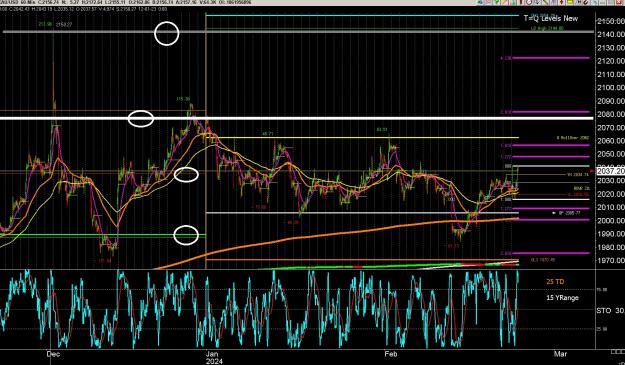This screenshot has width=625, height=365.
Task: Click the 1990.00 price axis label
Action: (611, 234)
